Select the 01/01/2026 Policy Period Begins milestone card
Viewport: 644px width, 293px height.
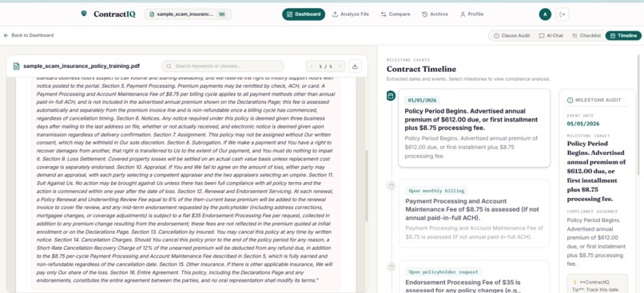click(x=474, y=128)
